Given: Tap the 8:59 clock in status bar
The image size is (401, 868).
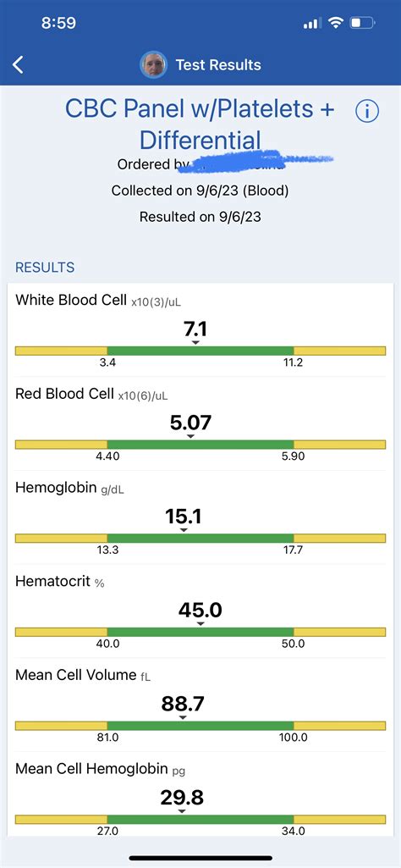Looking at the screenshot, I should 58,23.
